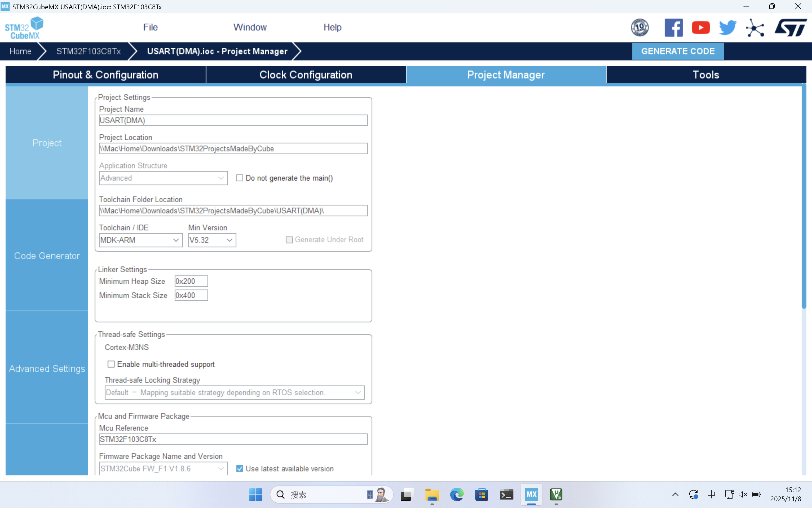Enable 'Do not generate the main()' checkbox
The height and width of the screenshot is (508, 812).
(x=240, y=178)
